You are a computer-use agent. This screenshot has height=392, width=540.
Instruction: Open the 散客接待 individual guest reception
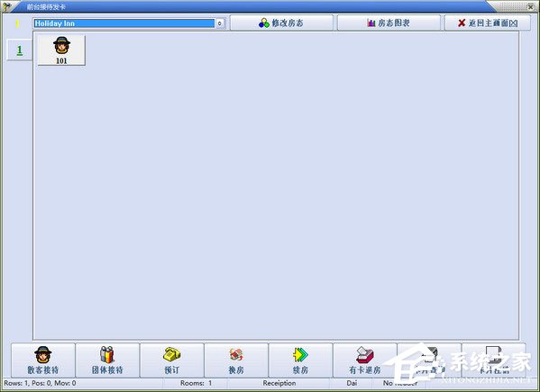[x=43, y=360]
